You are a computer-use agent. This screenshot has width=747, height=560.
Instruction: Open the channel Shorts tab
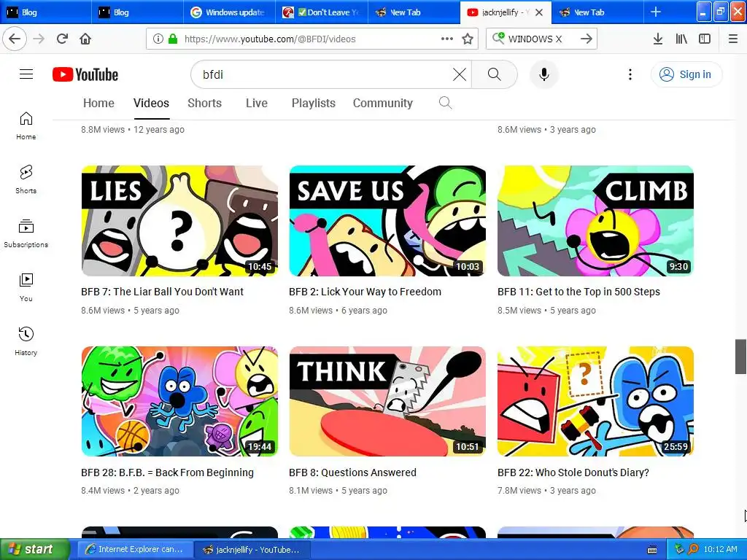pyautogui.click(x=204, y=103)
